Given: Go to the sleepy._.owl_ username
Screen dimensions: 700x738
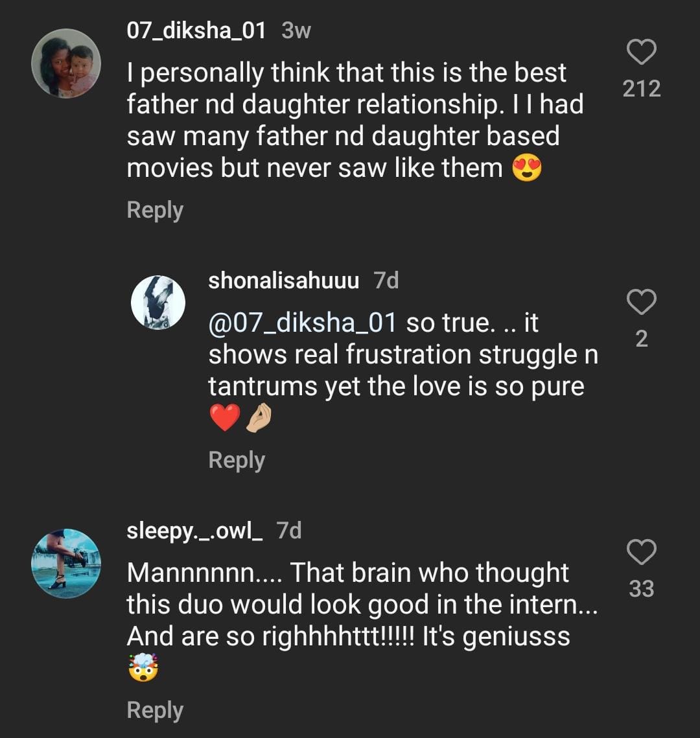Looking at the screenshot, I should tap(194, 531).
